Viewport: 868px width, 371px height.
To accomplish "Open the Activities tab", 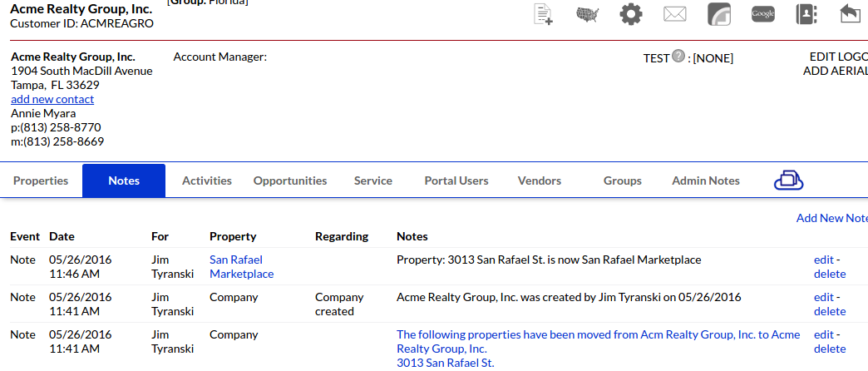I will point(207,181).
